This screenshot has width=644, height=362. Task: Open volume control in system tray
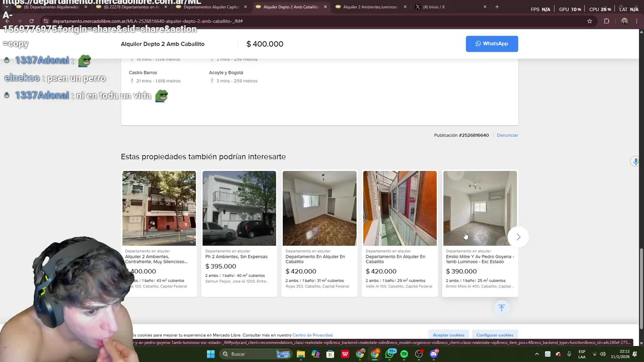coord(603,354)
